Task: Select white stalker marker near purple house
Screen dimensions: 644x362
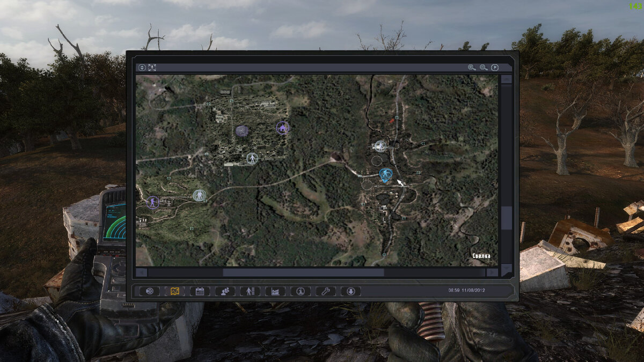Action: point(252,158)
